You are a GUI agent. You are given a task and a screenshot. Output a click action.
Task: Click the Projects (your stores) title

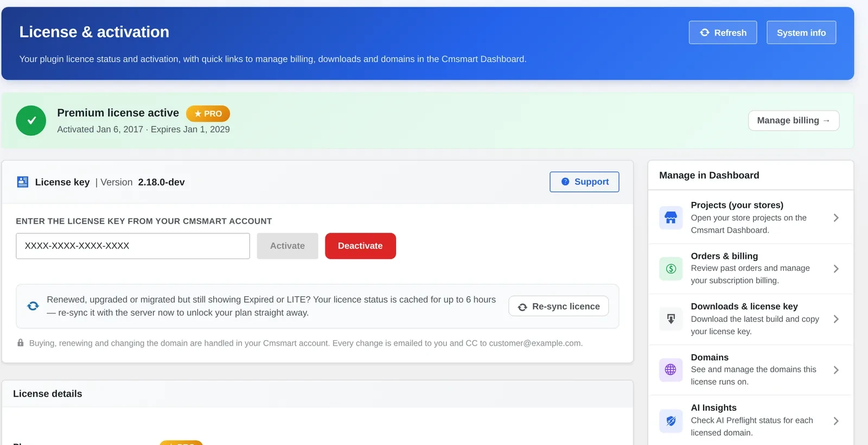(737, 205)
